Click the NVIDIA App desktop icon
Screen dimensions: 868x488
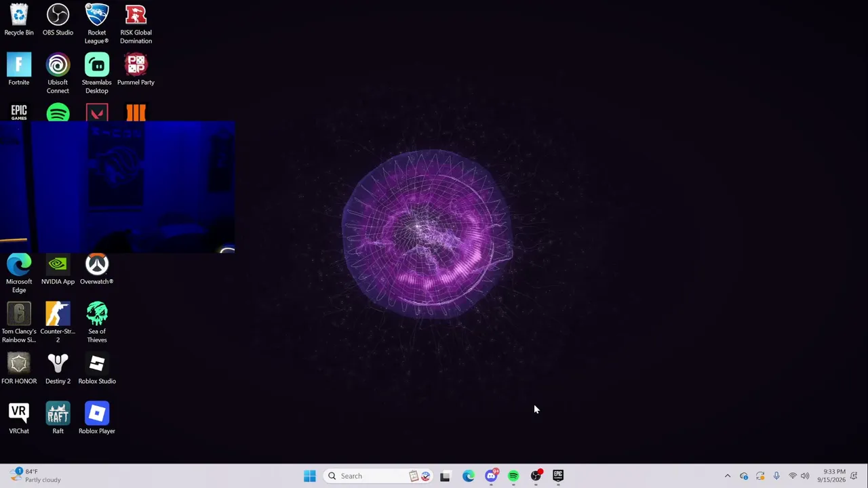click(x=58, y=269)
